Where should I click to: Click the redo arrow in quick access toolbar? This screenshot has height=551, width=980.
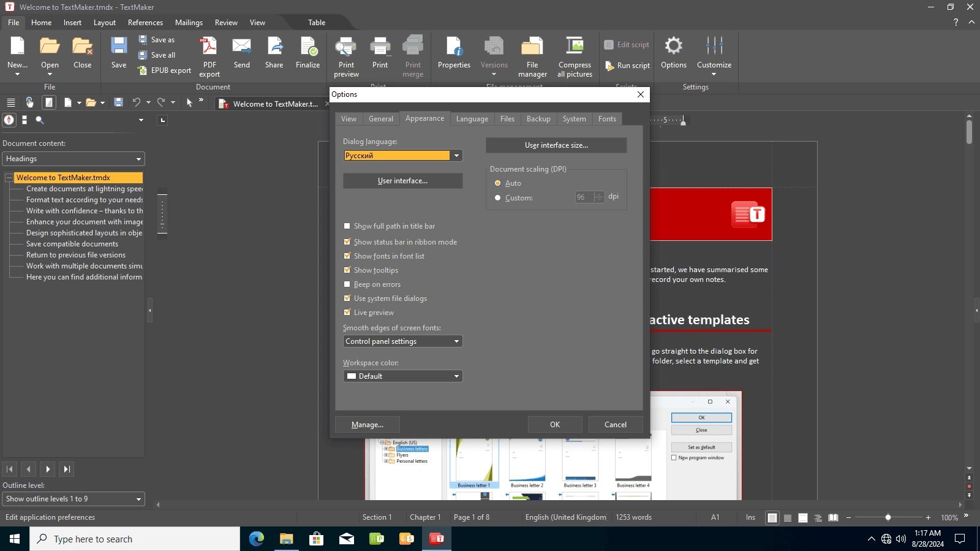(161, 102)
